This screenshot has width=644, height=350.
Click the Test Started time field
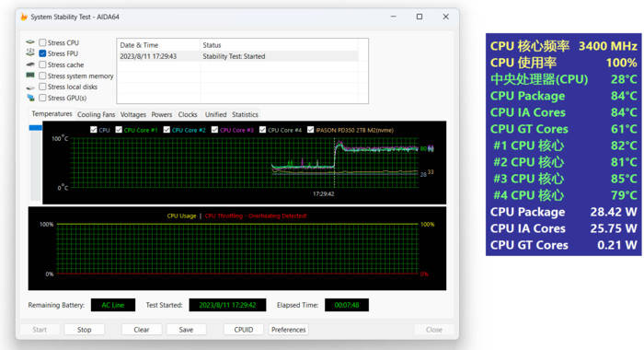(x=227, y=305)
